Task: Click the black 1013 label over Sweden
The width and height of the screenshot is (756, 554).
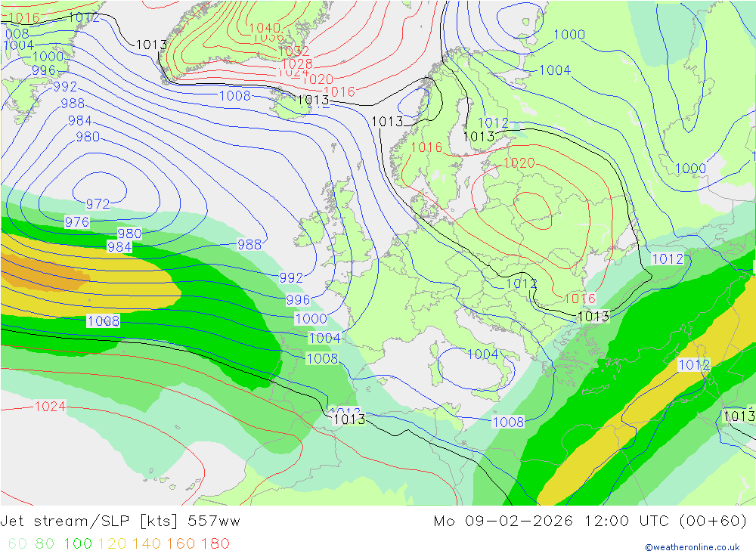Action: tap(479, 137)
